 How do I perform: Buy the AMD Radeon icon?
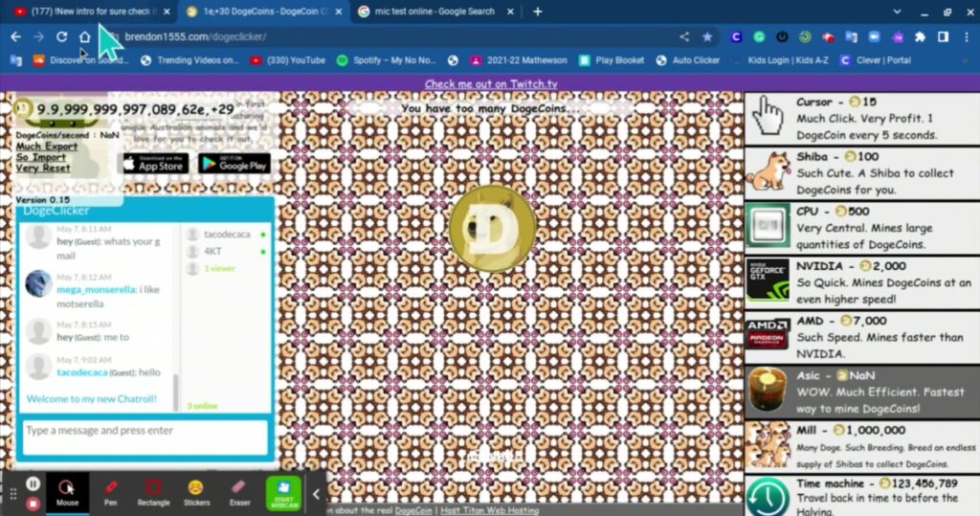pos(768,336)
